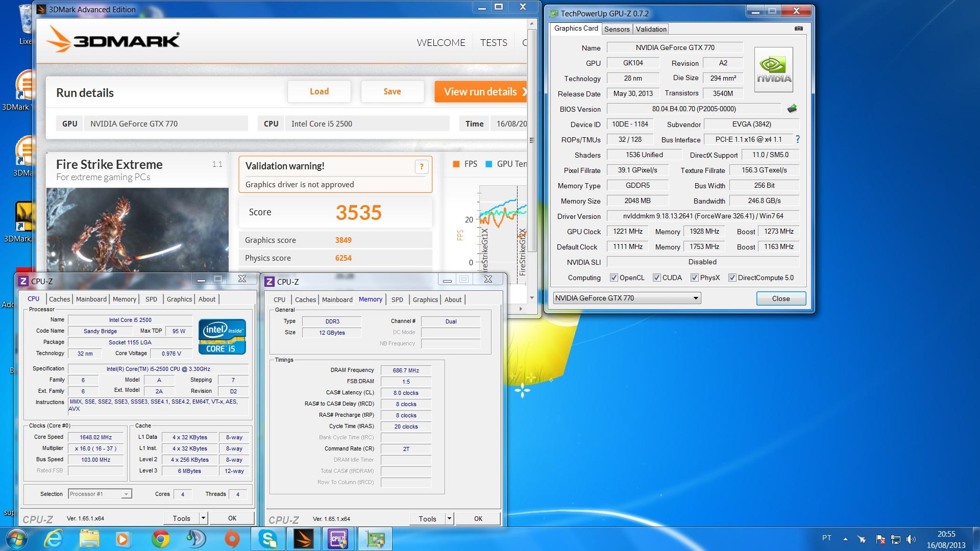The height and width of the screenshot is (551, 980).
Task: Open the PT language bar indicator
Action: pos(827,538)
